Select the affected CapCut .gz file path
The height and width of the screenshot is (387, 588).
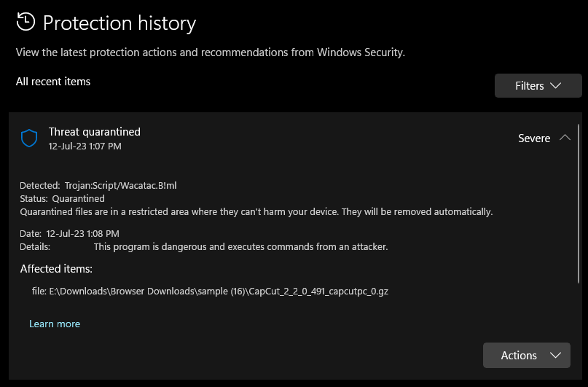[211, 292]
